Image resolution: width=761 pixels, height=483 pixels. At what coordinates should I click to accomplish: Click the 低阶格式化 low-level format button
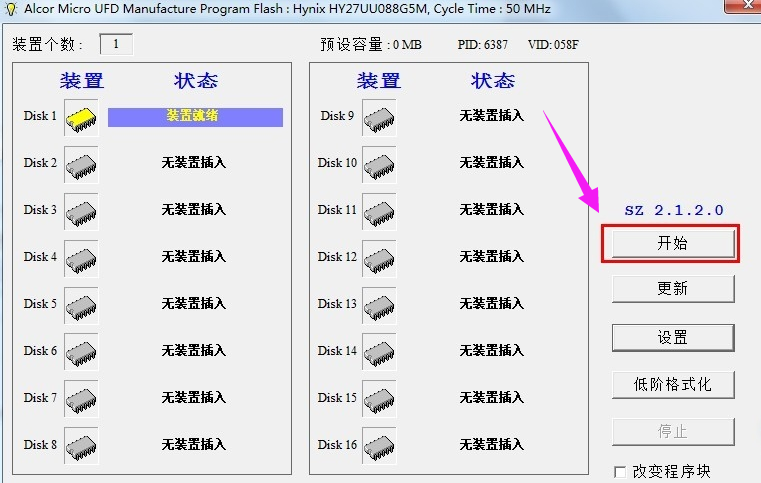coord(673,384)
